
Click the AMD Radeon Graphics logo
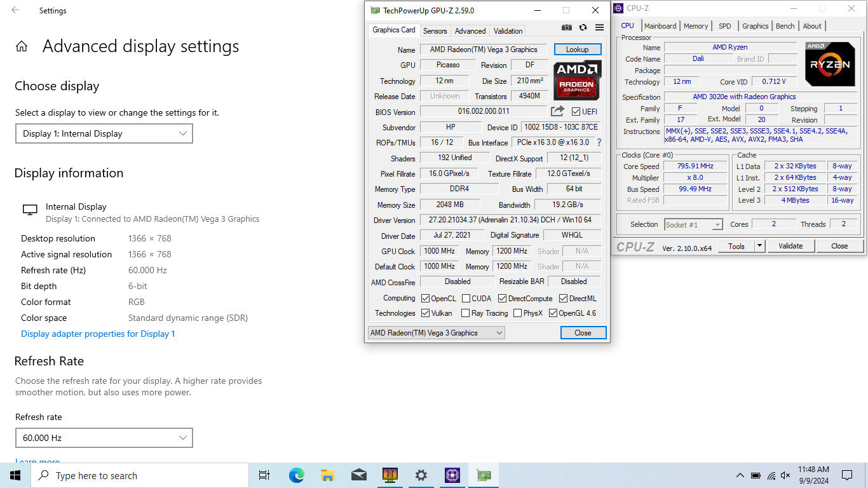[x=577, y=80]
